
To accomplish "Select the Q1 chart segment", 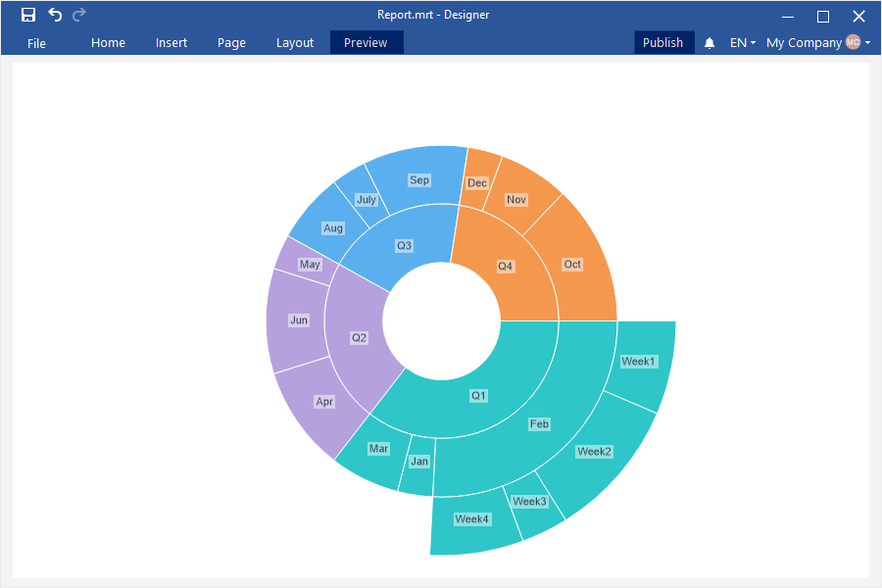I will (478, 396).
